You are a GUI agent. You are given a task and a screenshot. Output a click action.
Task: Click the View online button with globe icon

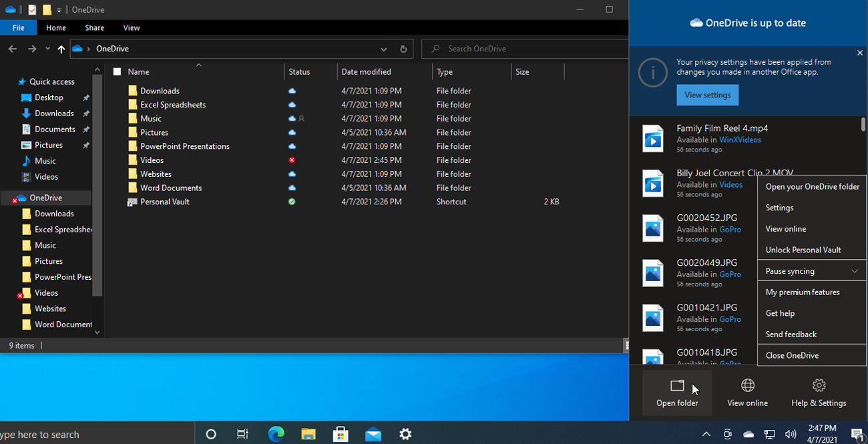click(747, 393)
